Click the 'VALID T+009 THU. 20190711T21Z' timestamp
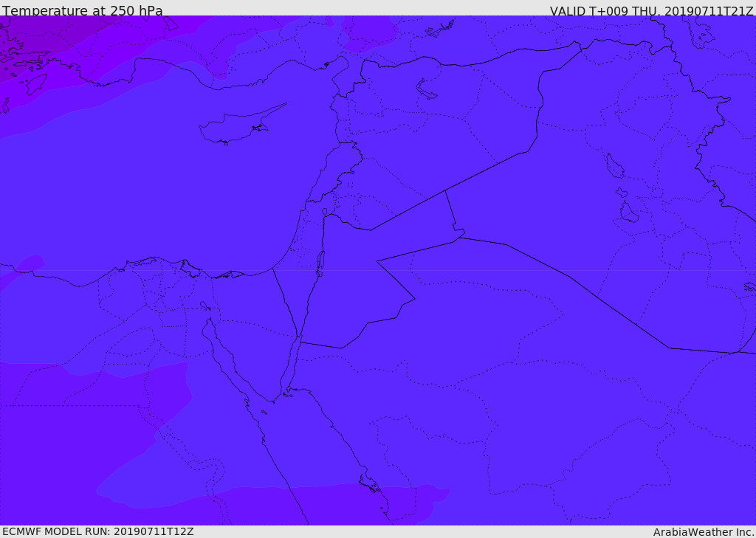This screenshot has height=538, width=756. point(652,11)
